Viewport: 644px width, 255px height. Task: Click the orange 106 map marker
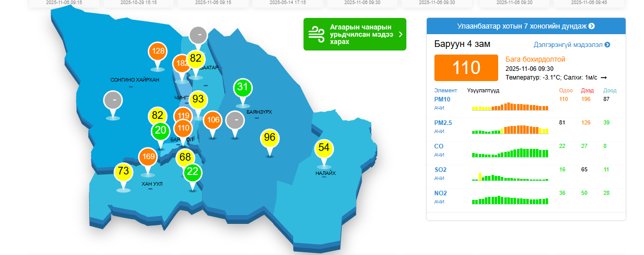(213, 120)
